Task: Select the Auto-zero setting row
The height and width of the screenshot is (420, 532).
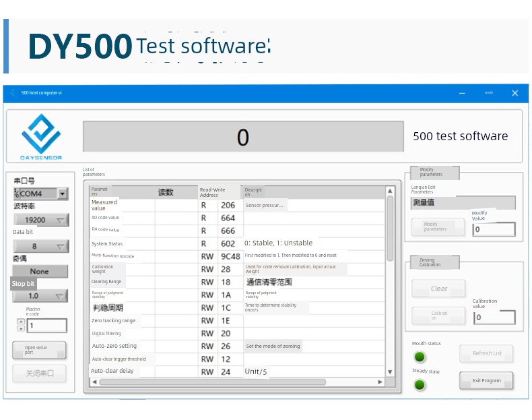Action: 237,347
